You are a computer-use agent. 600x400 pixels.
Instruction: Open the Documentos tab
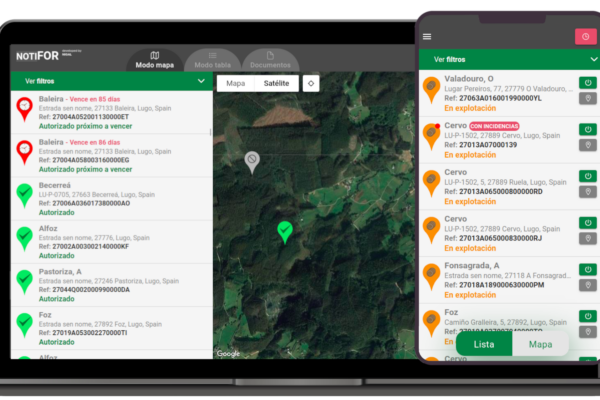(x=270, y=60)
